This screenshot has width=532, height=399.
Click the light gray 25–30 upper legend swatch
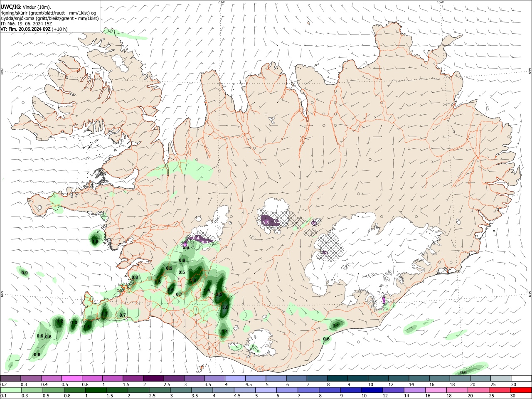click(500, 379)
